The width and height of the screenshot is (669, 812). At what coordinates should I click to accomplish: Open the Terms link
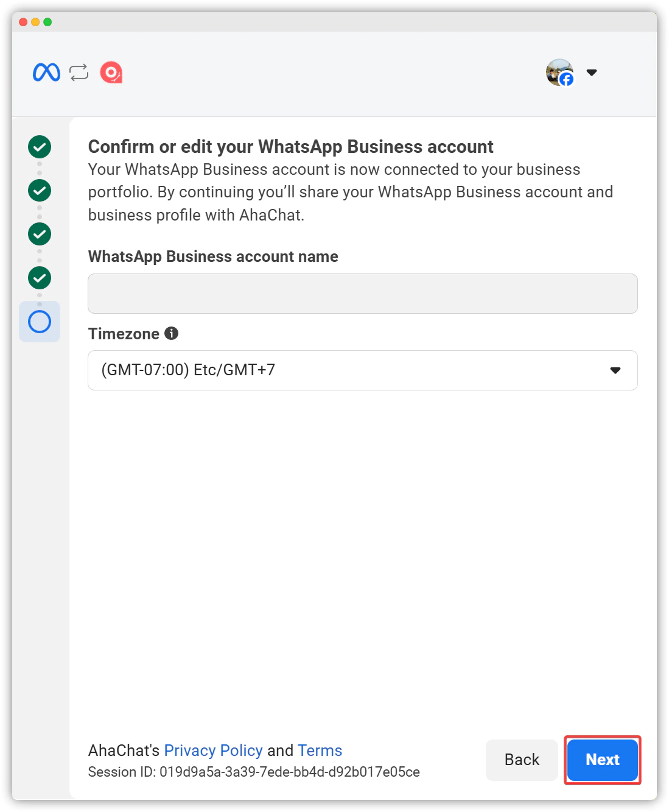tap(320, 750)
